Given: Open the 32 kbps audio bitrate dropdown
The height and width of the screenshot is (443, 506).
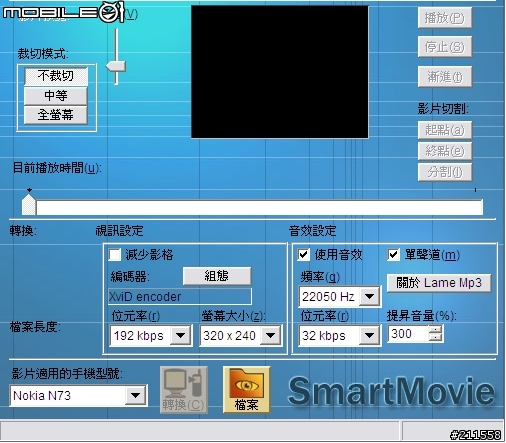Looking at the screenshot, I should 370,335.
